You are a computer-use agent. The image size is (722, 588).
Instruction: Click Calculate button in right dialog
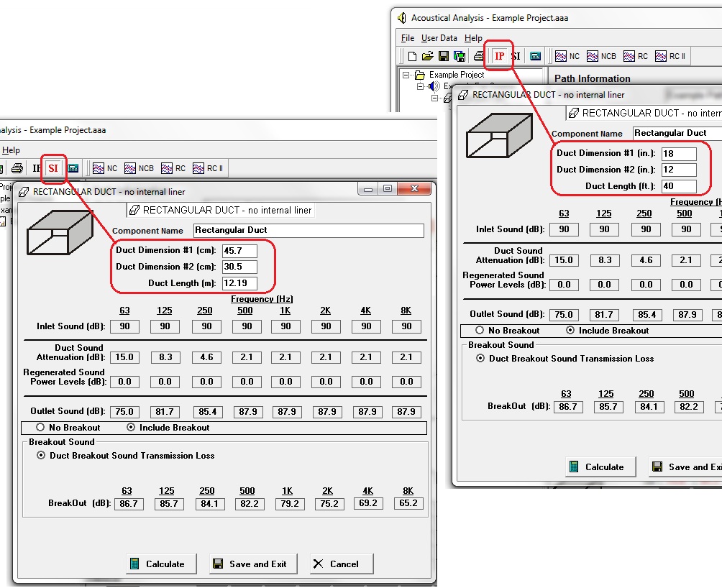(x=600, y=467)
